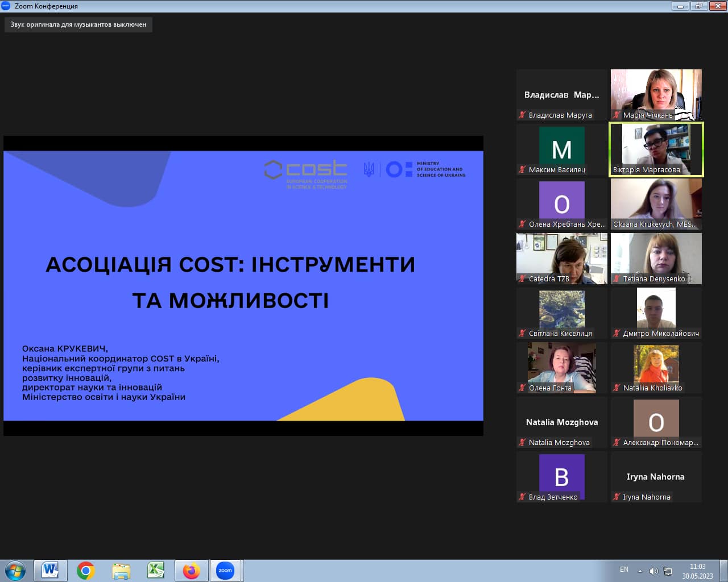Click the muted mic icon beside Олена Гонта

tap(522, 388)
